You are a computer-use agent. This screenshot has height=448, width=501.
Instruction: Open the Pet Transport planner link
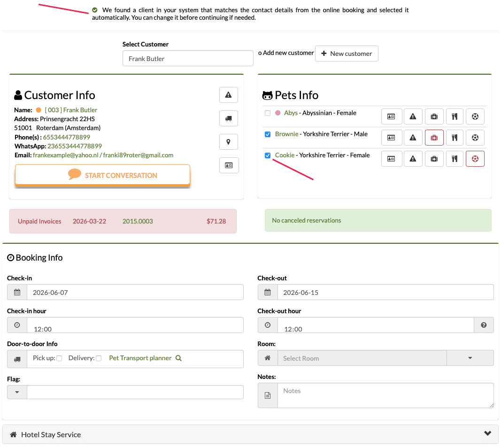(x=140, y=358)
